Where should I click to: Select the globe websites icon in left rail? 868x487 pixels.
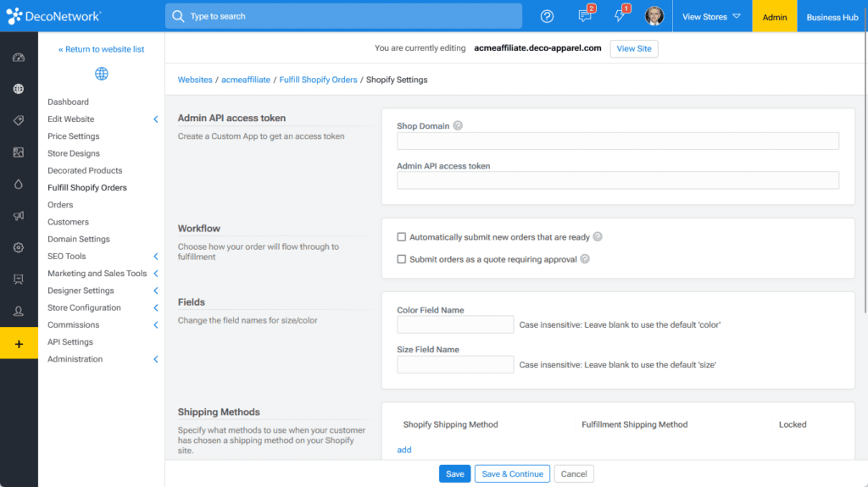(x=19, y=89)
